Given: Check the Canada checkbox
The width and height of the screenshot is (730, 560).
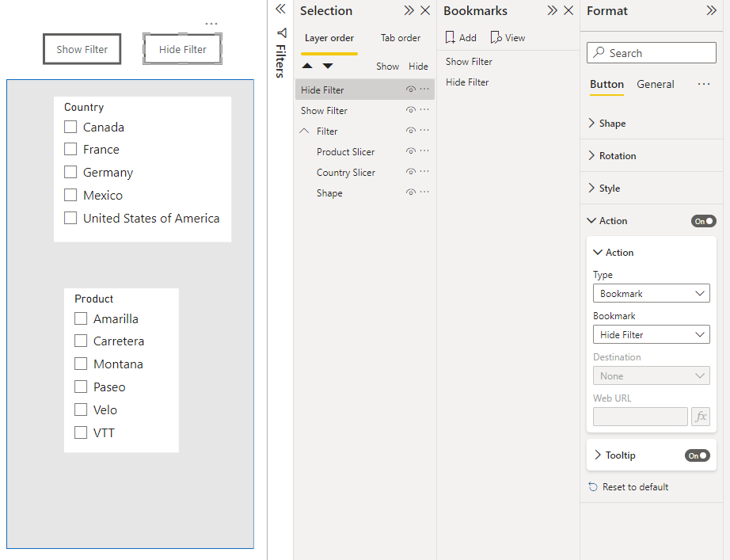Looking at the screenshot, I should pos(70,127).
